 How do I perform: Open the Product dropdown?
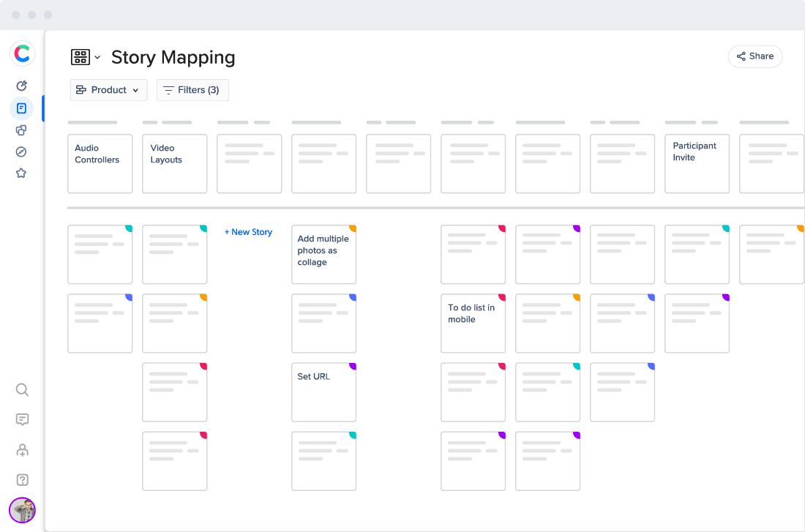coord(108,90)
